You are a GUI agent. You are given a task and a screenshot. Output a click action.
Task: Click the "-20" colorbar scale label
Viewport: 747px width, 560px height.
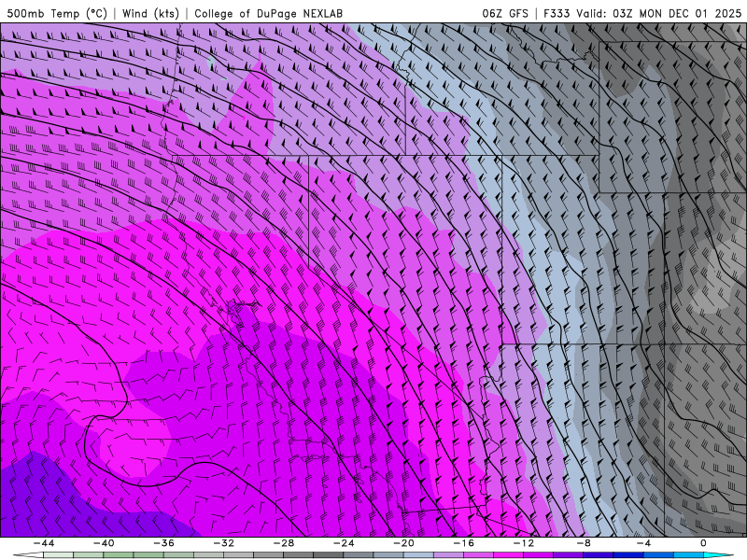(403, 543)
